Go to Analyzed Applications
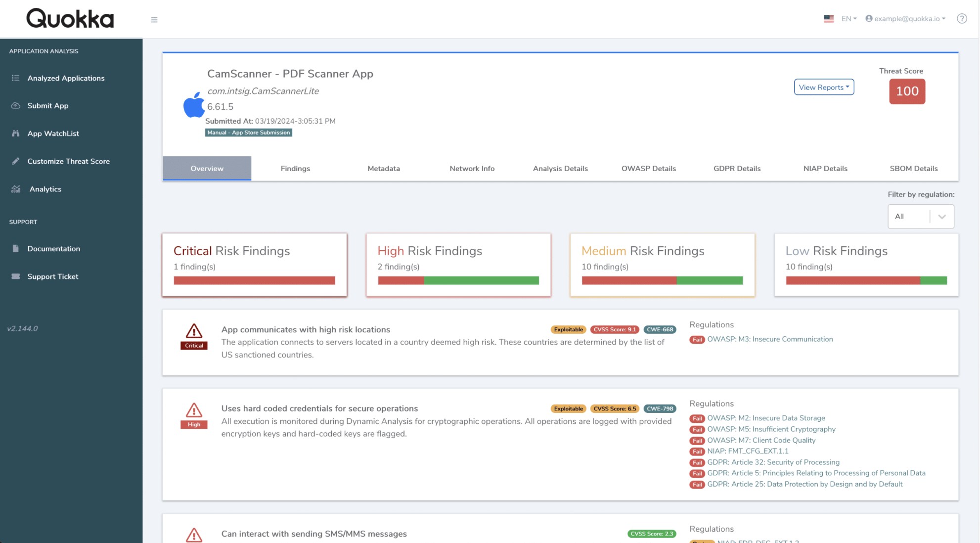The height and width of the screenshot is (543, 980). pyautogui.click(x=66, y=78)
